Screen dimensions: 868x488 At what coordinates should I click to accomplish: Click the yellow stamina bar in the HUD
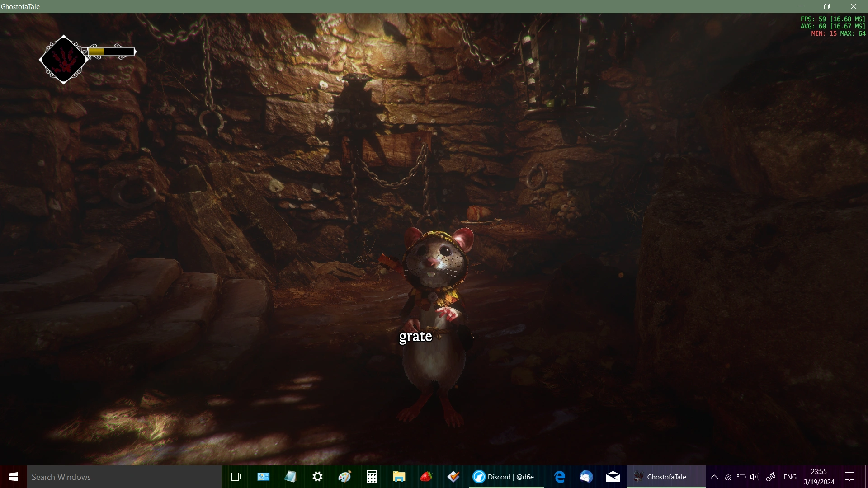click(111, 52)
